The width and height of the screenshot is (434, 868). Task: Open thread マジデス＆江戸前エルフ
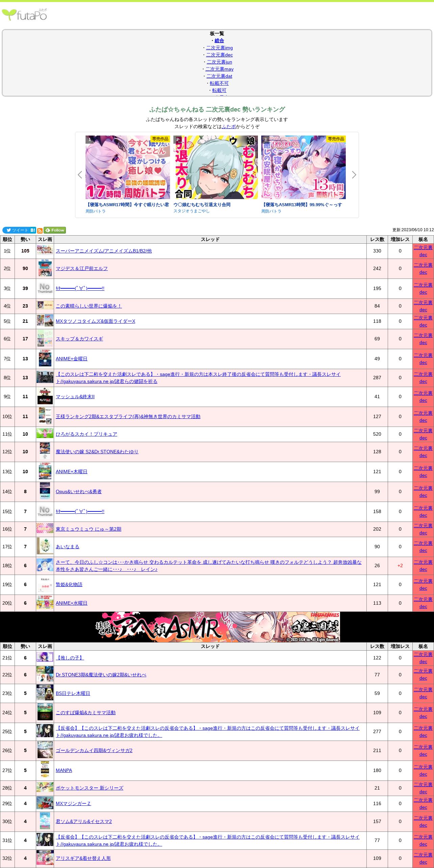tap(82, 268)
